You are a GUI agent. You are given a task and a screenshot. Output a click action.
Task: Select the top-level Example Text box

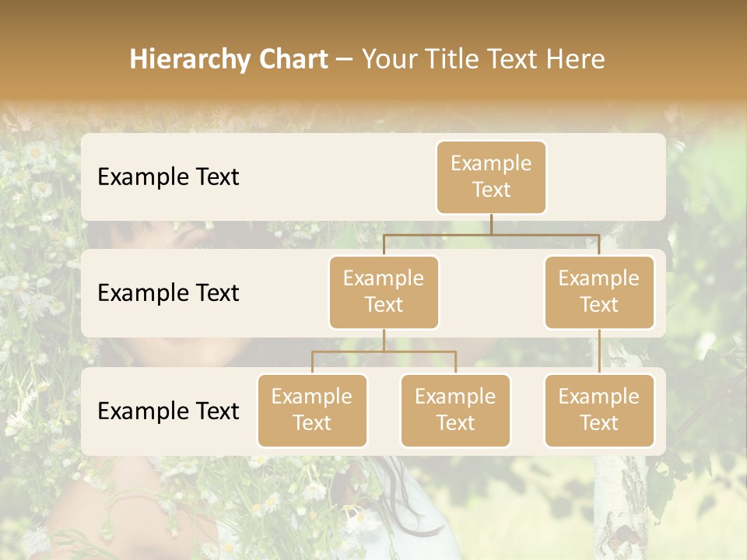[491, 177]
